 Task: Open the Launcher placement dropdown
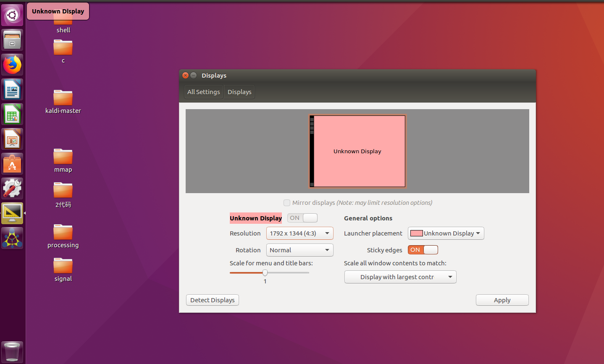446,233
